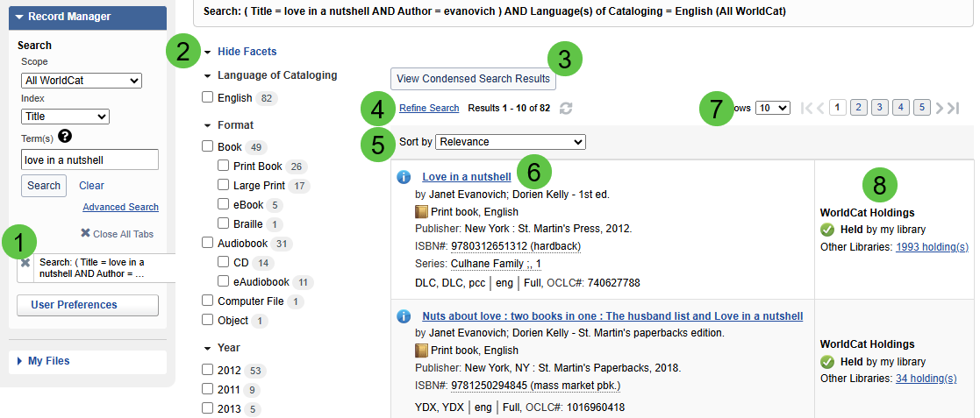Open the 1993 holding(s) link
This screenshot has width=980, height=418.
click(932, 247)
